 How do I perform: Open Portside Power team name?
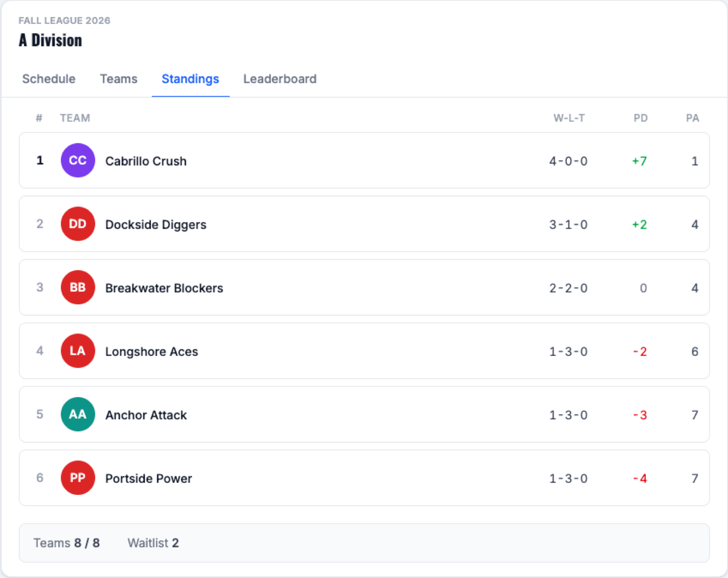[149, 479]
